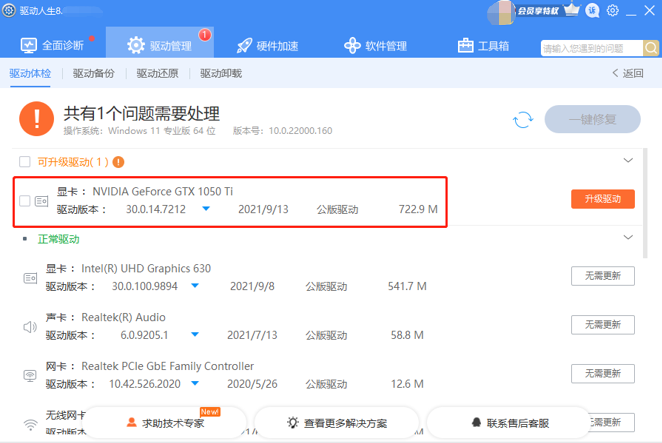Viewport: 662px width, 443px height.
Task: Open the settings gear in title bar
Action: coord(613,10)
